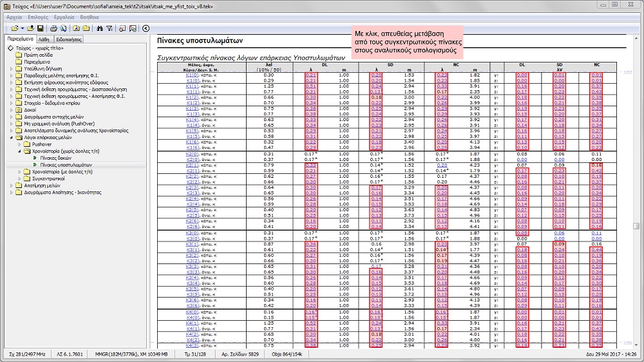
Task: Collapse Χρονοϊστορία (χωρίς άοπλες τ/π) node
Action: (x=19, y=151)
